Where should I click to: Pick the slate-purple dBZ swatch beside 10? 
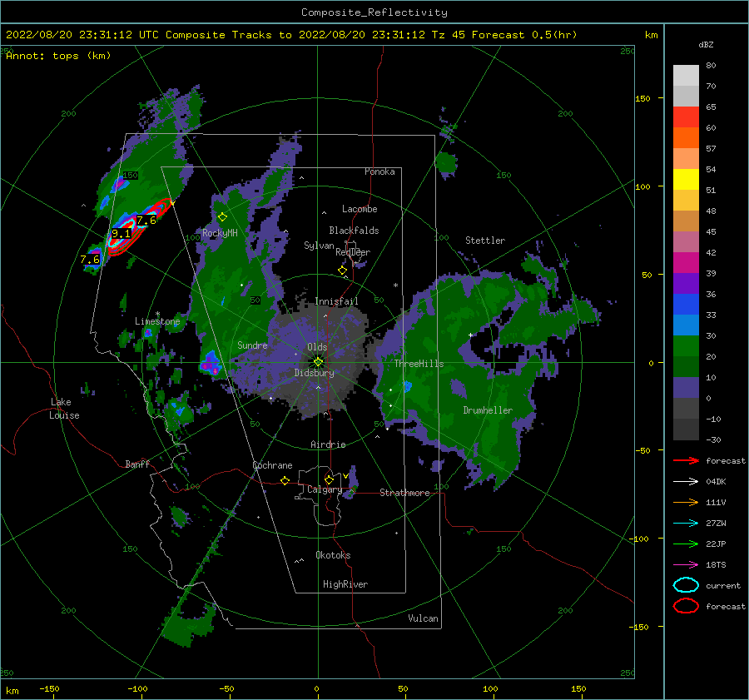[x=686, y=387]
